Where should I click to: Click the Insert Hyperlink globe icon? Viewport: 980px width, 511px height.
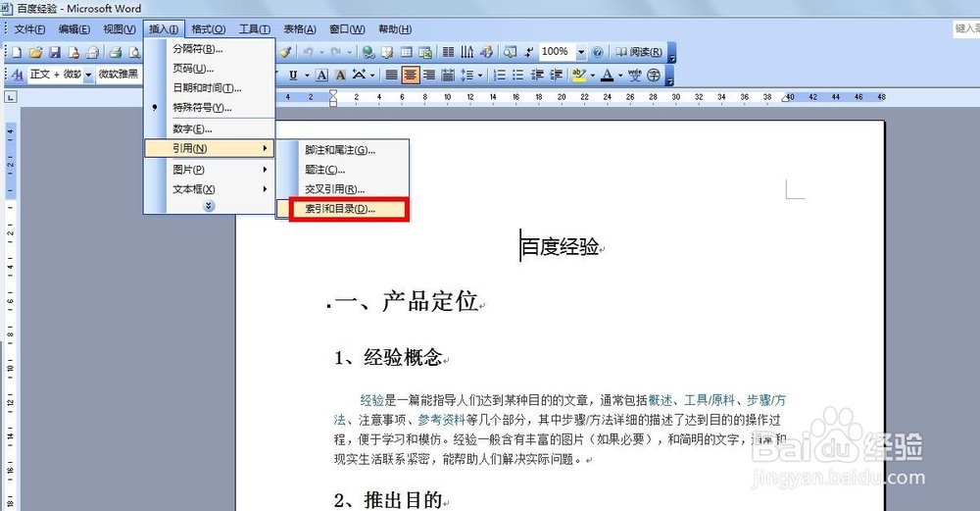368,53
